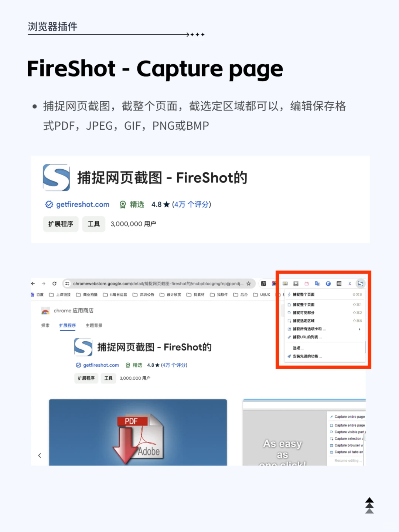
Task: Switch to the 主题背景 tab
Action: point(94,325)
